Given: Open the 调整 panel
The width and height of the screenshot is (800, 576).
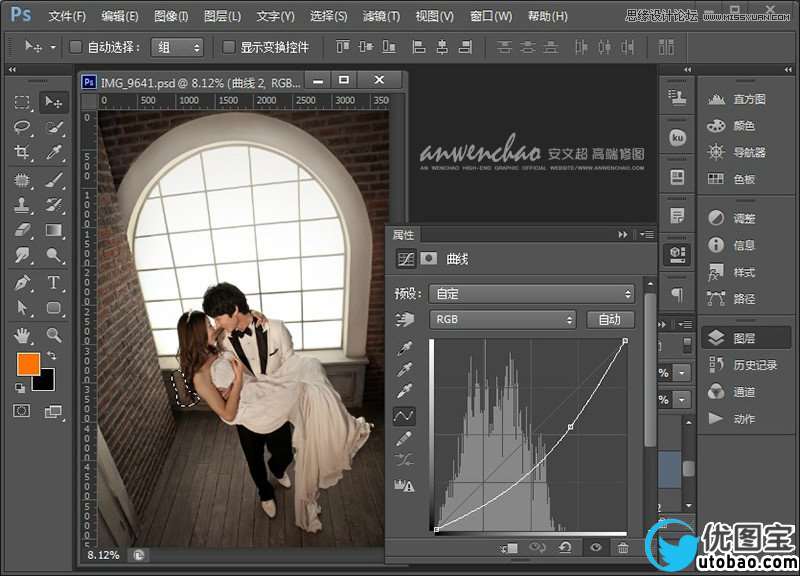Looking at the screenshot, I should tap(732, 218).
